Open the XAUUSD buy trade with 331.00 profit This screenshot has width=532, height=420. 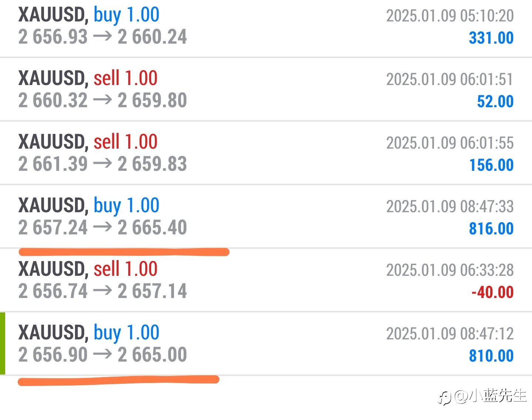(x=266, y=28)
